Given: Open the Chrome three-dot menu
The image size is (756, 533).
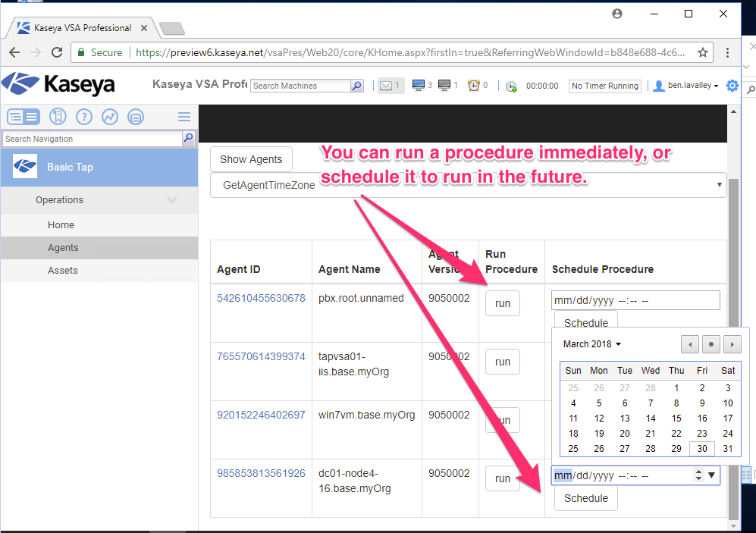Looking at the screenshot, I should pyautogui.click(x=727, y=52).
